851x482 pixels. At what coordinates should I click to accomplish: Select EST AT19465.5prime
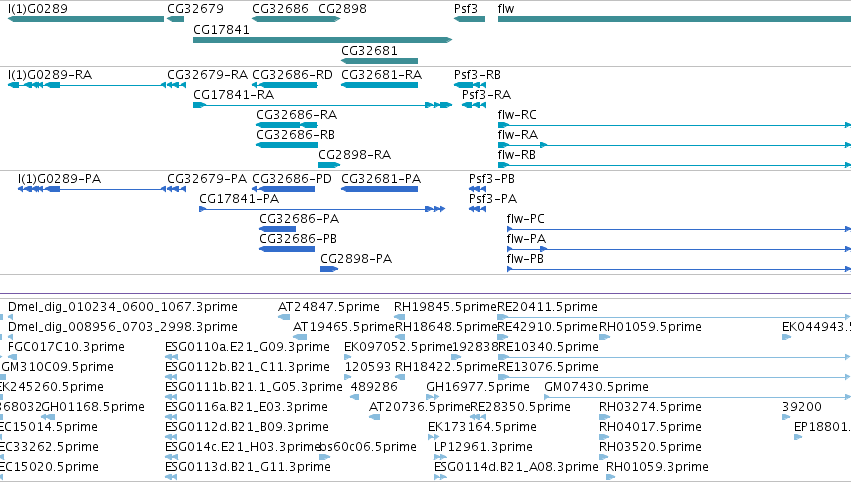[300, 337]
